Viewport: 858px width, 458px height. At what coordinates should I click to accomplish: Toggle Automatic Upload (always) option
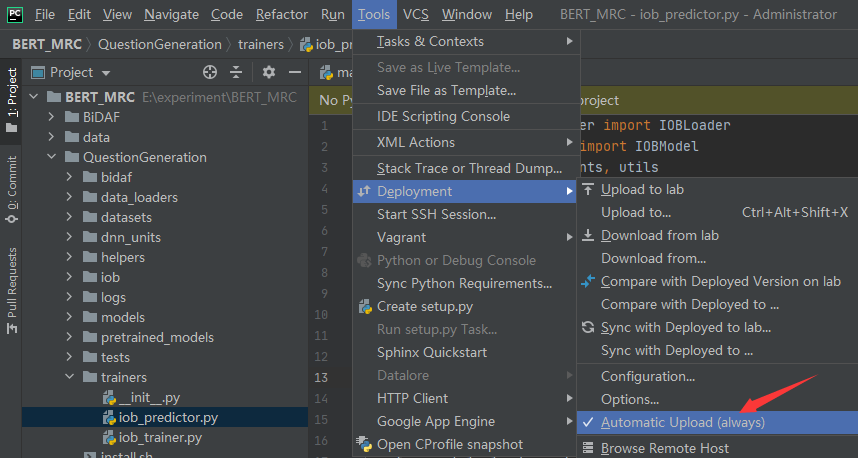click(x=682, y=422)
